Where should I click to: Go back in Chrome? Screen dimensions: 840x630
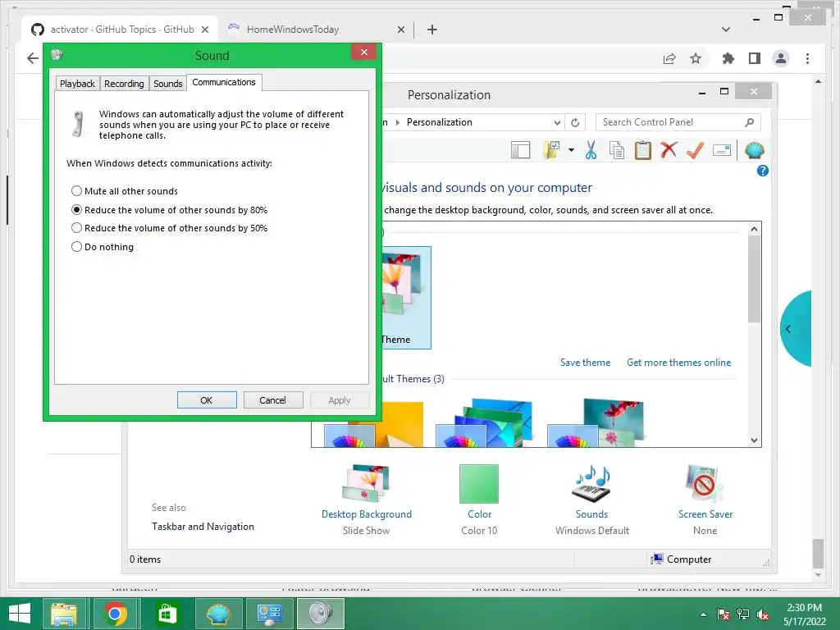click(x=33, y=58)
